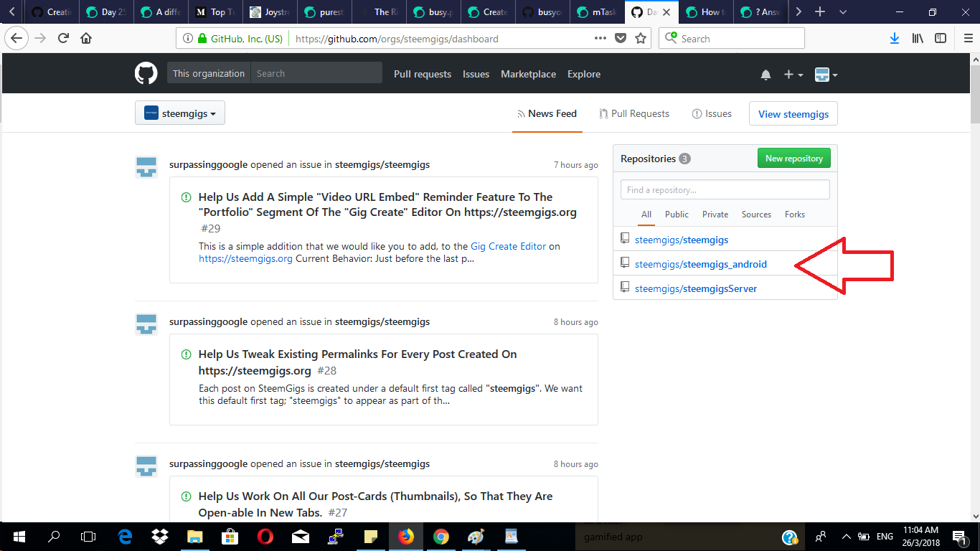980x551 pixels.
Task: Open the Tweak Existing Permalinks issue title
Action: (x=357, y=362)
